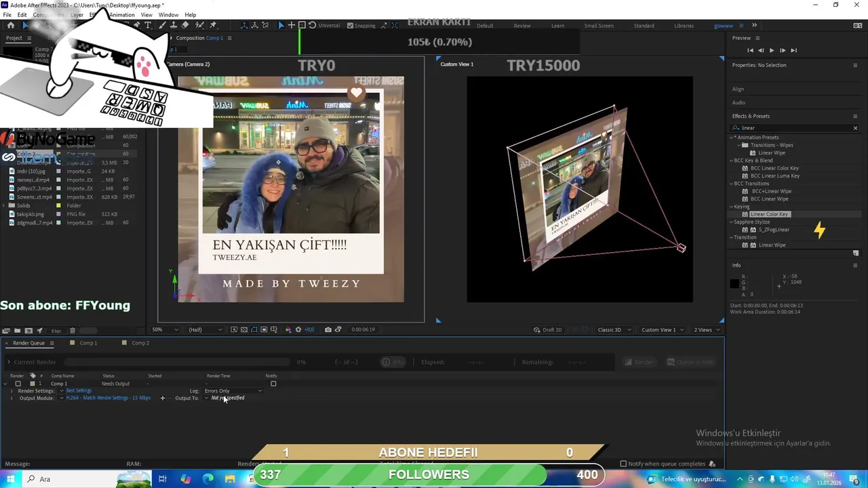868x488 pixels.
Task: Create a new composition icon in Project panel
Action: 28,330
